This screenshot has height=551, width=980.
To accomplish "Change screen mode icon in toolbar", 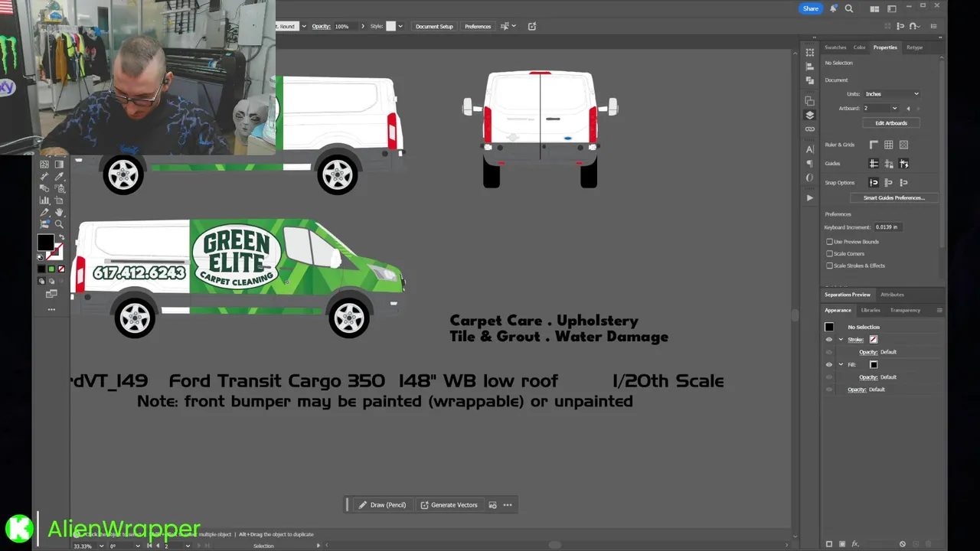I will 51,294.
